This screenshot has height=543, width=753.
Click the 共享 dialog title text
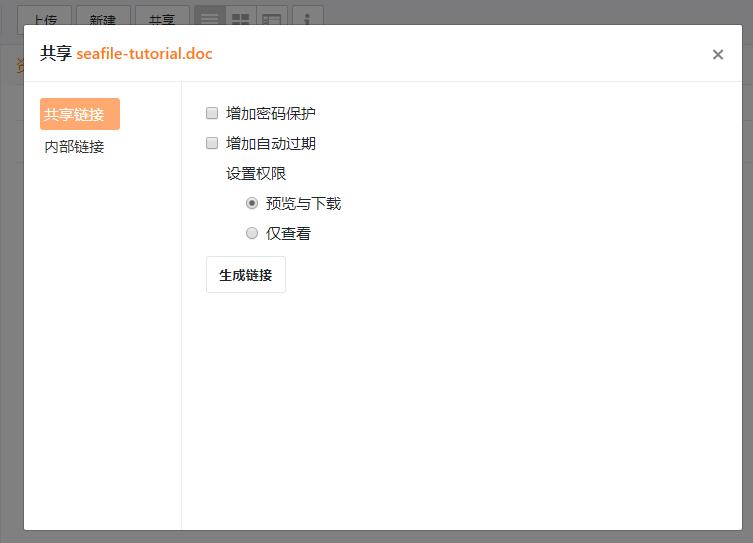tap(55, 54)
